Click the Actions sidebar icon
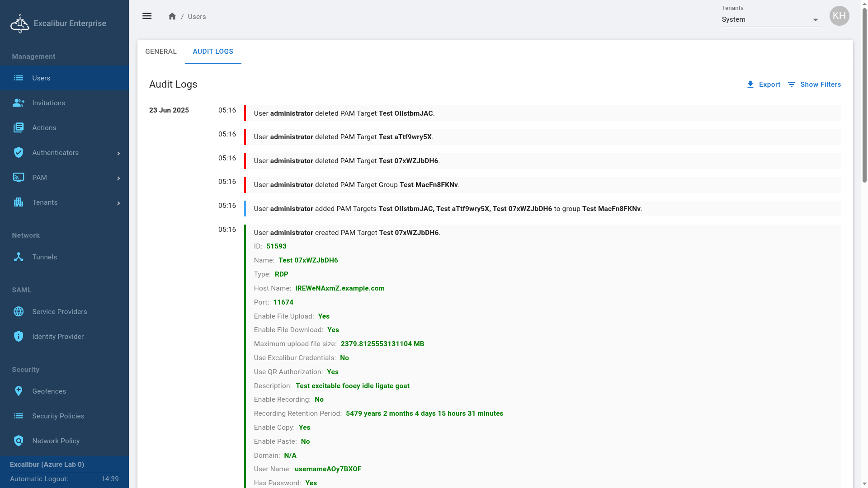This screenshot has height=488, width=868. point(19,128)
